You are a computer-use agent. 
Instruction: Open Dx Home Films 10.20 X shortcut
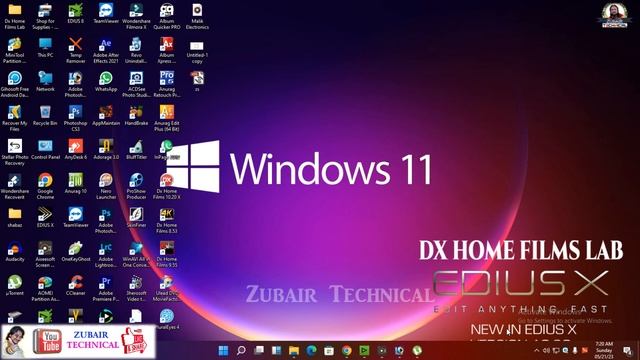(167, 187)
